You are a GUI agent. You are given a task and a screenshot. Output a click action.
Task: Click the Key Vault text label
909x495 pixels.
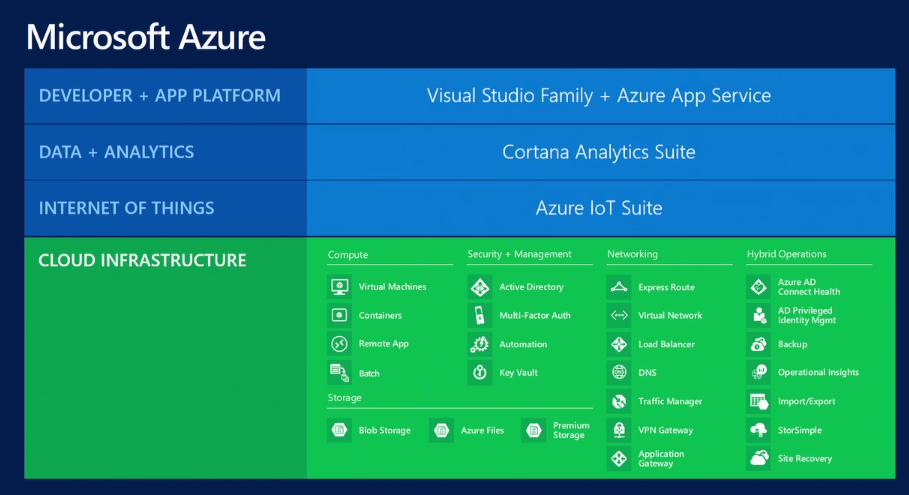(x=519, y=373)
